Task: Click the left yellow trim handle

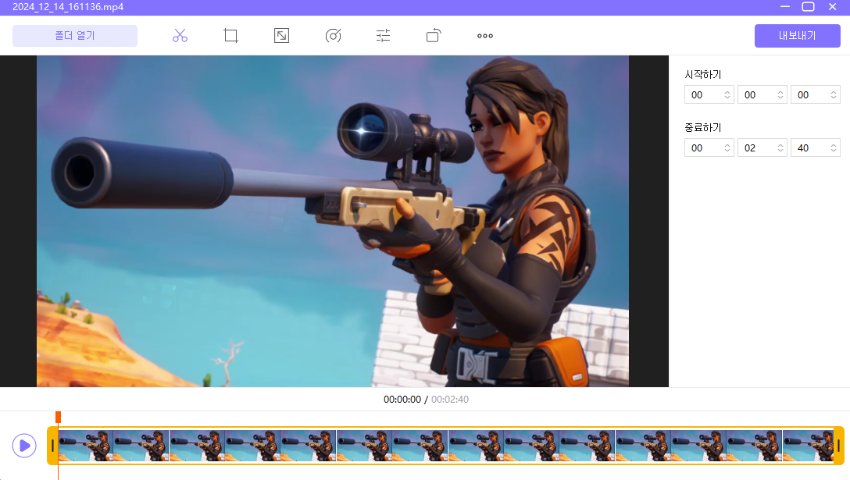Action: point(53,446)
